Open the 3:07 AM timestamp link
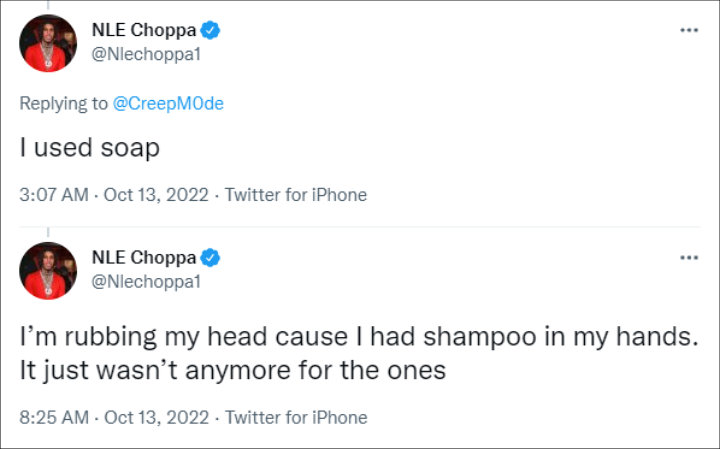 coord(52,195)
